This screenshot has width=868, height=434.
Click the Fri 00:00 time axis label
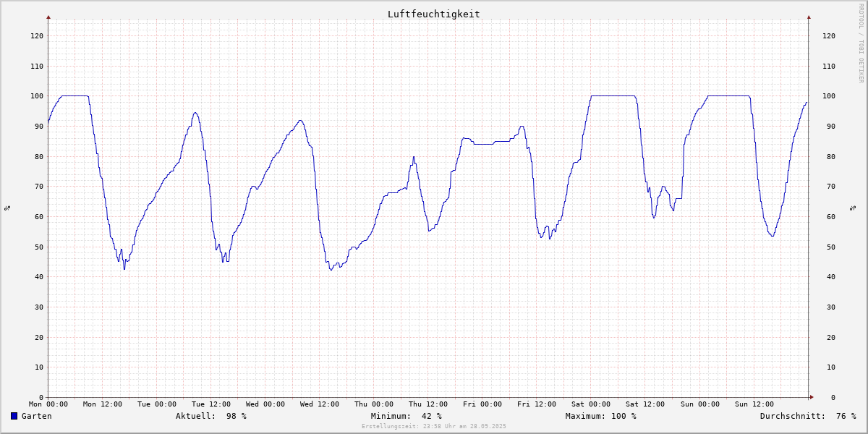482,404
